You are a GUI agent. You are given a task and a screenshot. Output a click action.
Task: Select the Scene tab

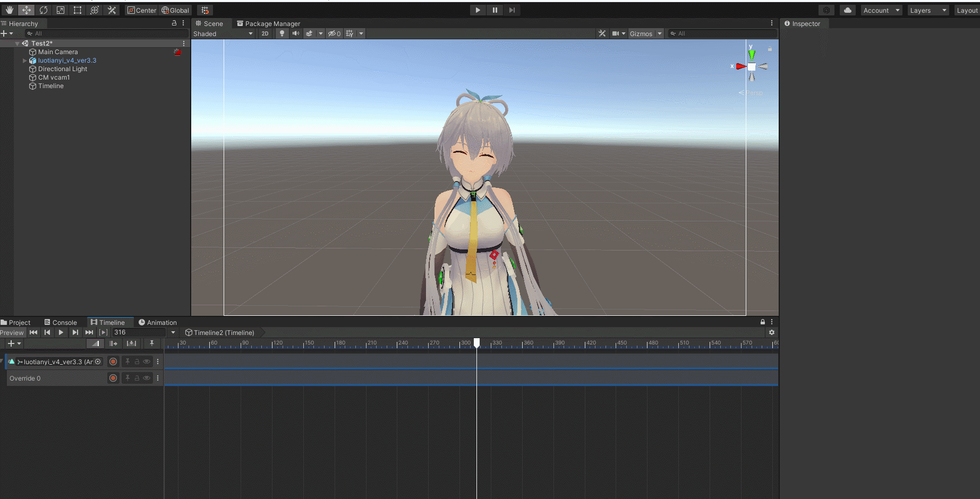coord(209,23)
